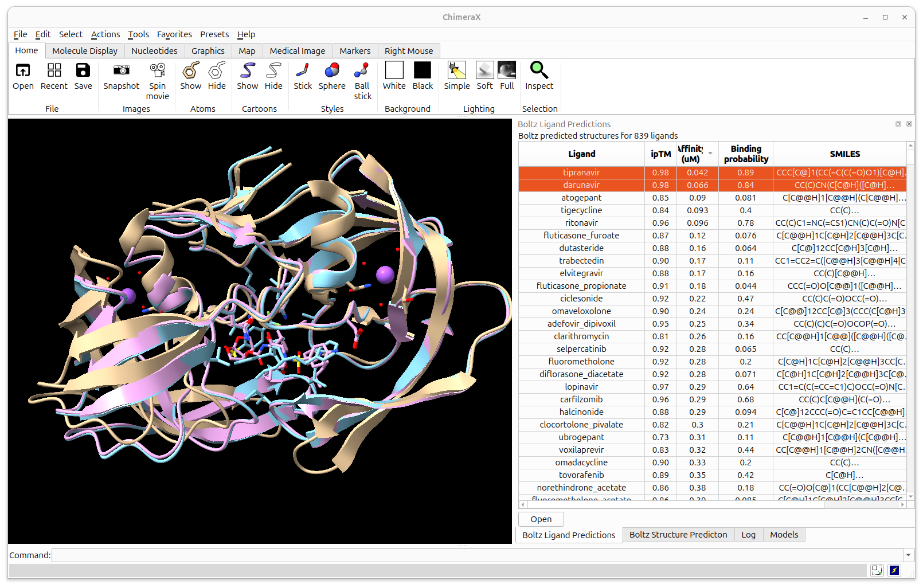The height and width of the screenshot is (588, 923).
Task: Select the ritonavir row in ligand table
Action: click(x=581, y=223)
